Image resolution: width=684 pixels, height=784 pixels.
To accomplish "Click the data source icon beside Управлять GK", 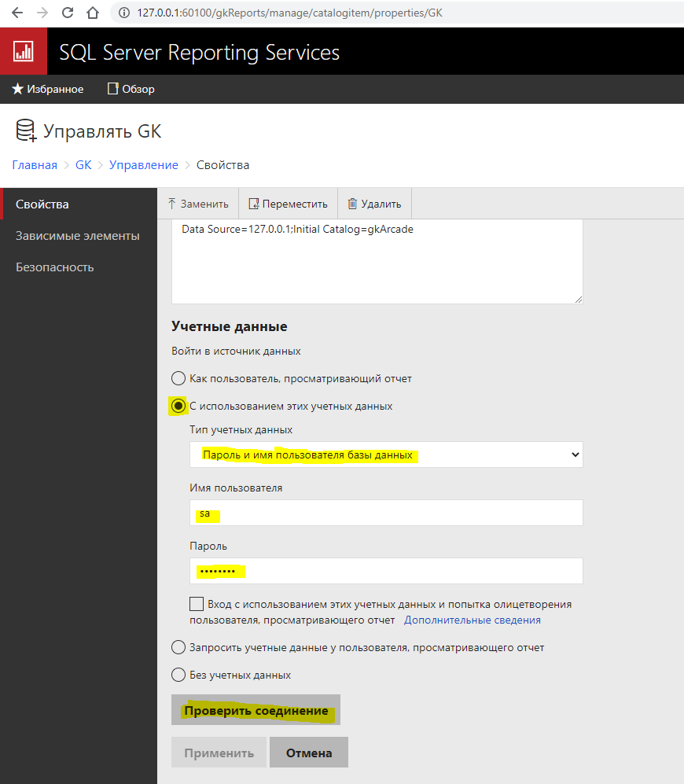I will (26, 131).
